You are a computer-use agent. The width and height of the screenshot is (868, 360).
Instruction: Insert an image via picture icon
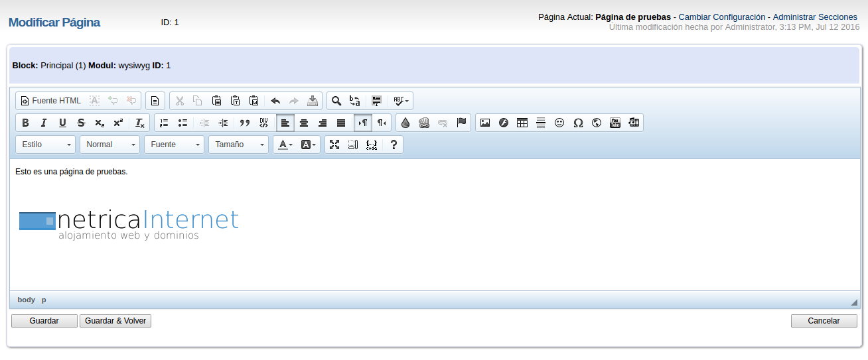coord(485,123)
